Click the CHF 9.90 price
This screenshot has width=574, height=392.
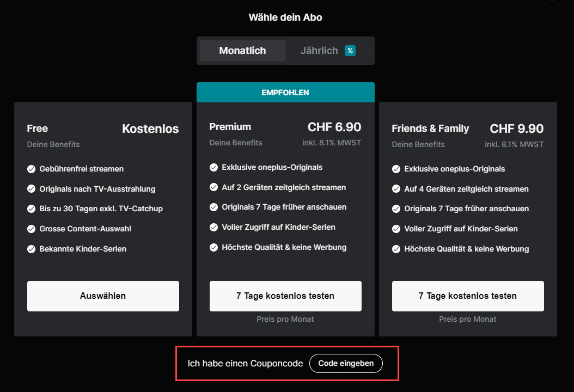(517, 128)
